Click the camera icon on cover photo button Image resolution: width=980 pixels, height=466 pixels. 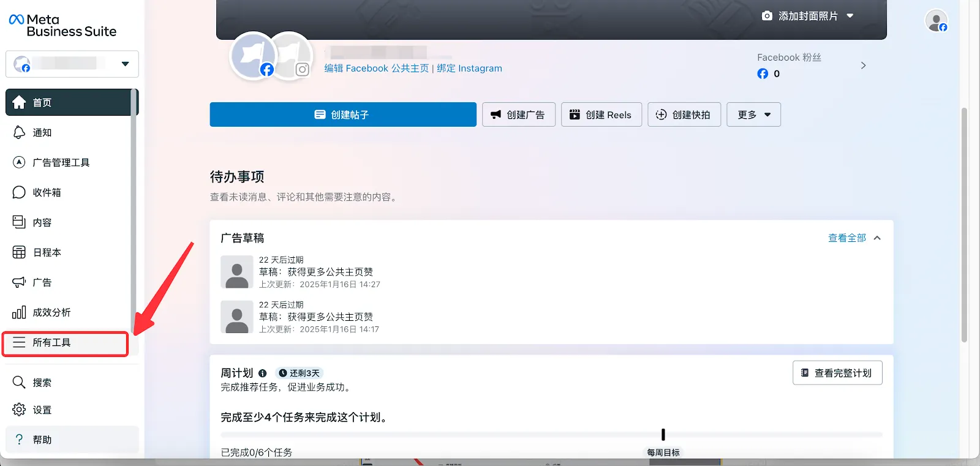point(767,16)
